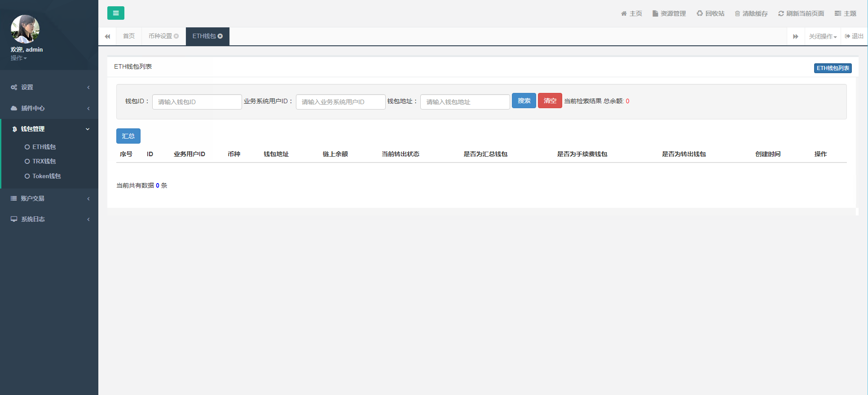This screenshot has width=868, height=395.
Task: Click the 业务系统用户ID input field
Action: [341, 102]
